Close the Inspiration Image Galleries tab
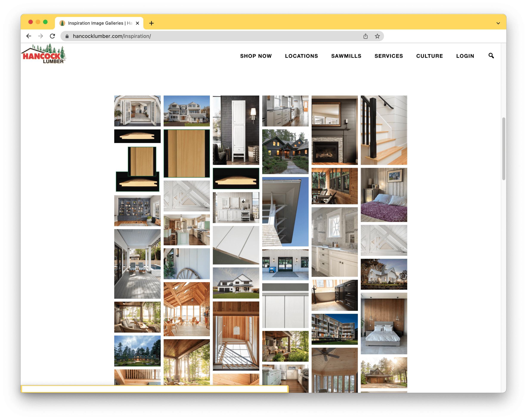Image resolution: width=527 pixels, height=420 pixels. coord(137,23)
